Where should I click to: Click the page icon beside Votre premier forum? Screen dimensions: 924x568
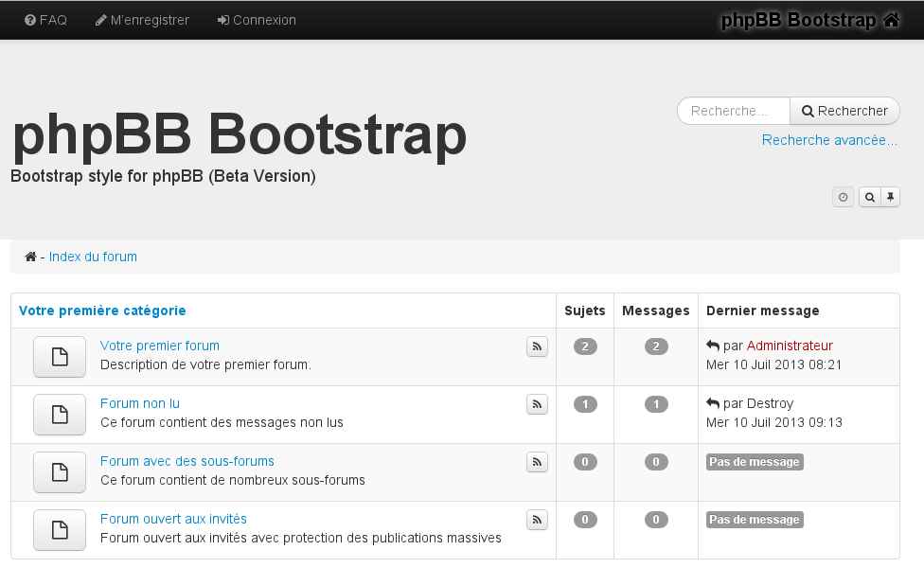59,357
